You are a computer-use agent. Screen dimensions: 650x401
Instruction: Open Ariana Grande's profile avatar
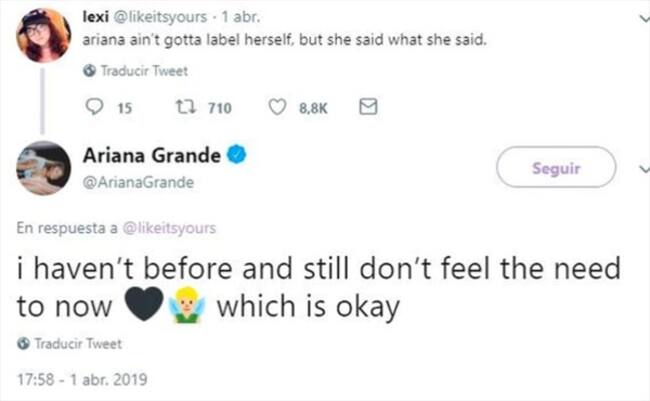43,168
